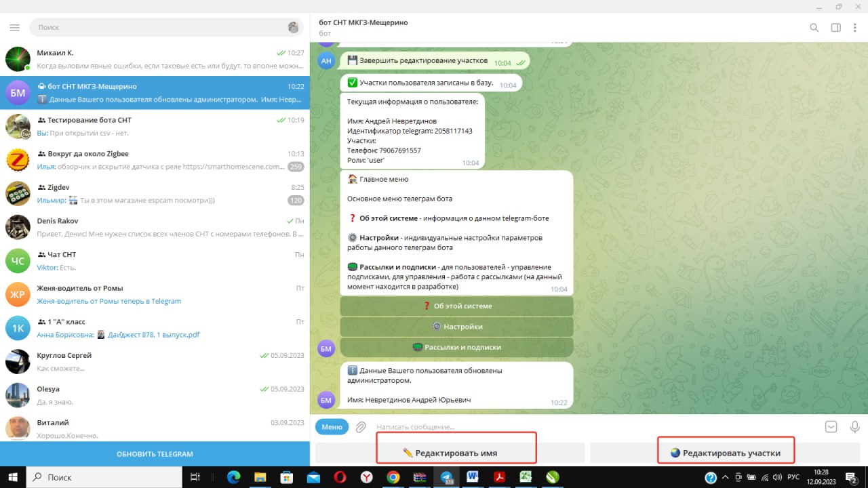Click the microphone voice message icon
868x488 pixels.
point(854,427)
